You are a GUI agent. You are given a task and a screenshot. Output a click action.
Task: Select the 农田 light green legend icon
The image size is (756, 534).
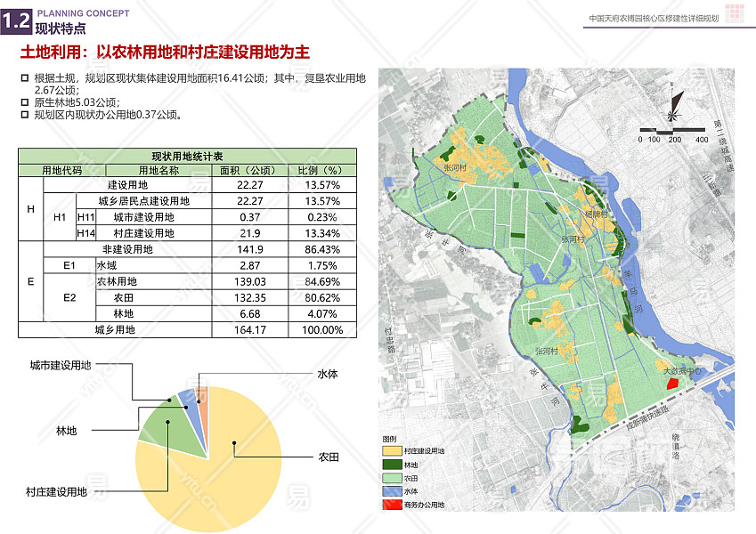coord(392,478)
